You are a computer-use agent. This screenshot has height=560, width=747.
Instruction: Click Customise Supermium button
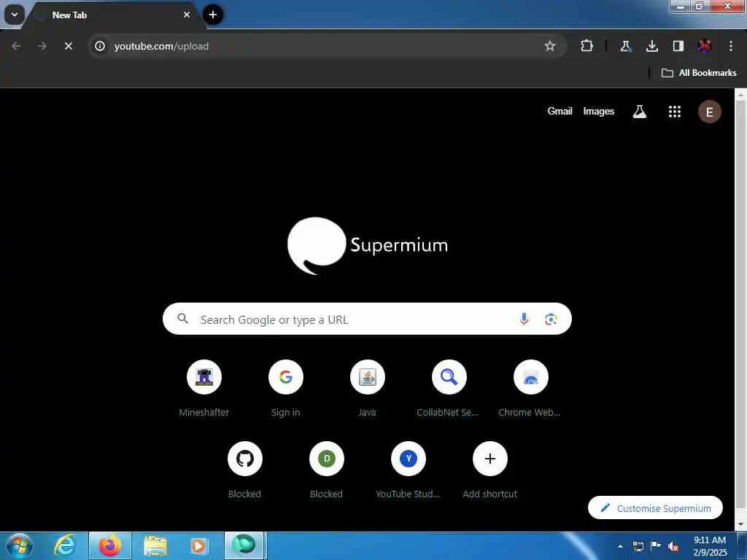click(x=655, y=508)
